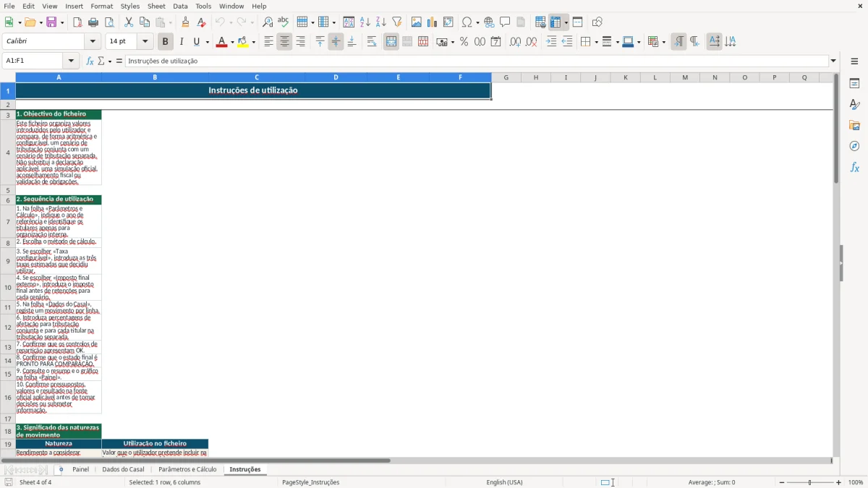Open the sidebar Styles icon
Image resolution: width=868 pixels, height=488 pixels.
(854, 104)
